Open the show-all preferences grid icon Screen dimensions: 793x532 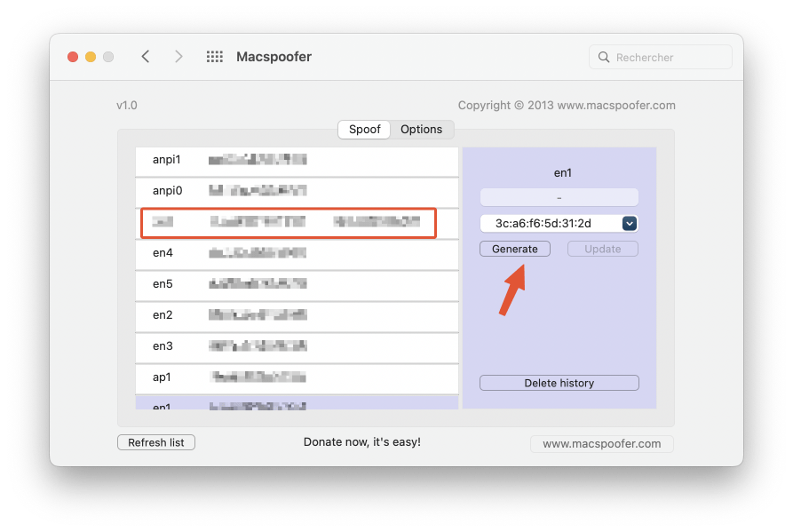[214, 57]
